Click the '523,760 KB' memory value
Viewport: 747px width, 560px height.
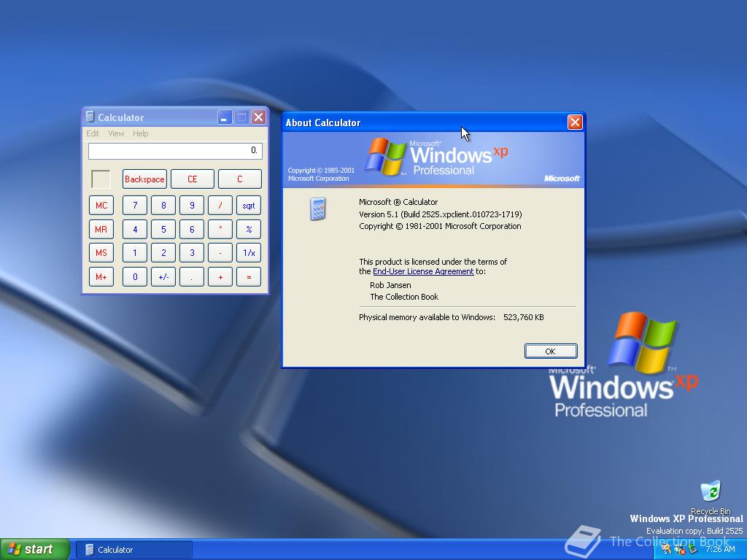524,317
